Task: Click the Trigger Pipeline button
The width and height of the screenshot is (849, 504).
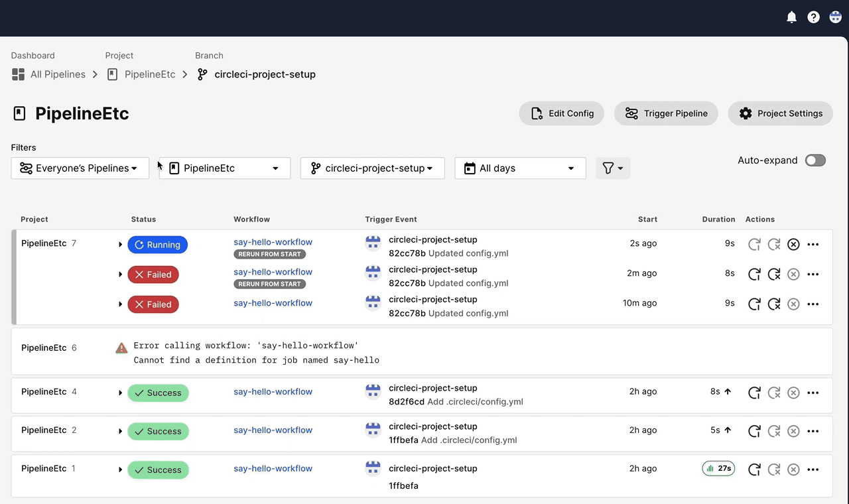Action: tap(667, 113)
